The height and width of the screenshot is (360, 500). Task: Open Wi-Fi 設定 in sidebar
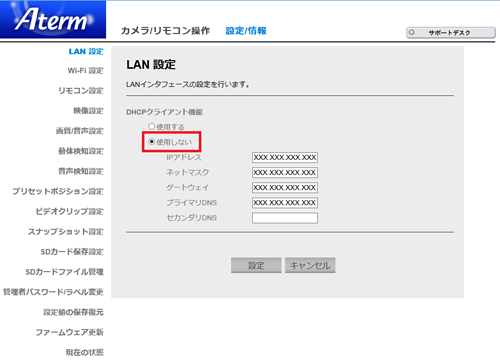(86, 71)
